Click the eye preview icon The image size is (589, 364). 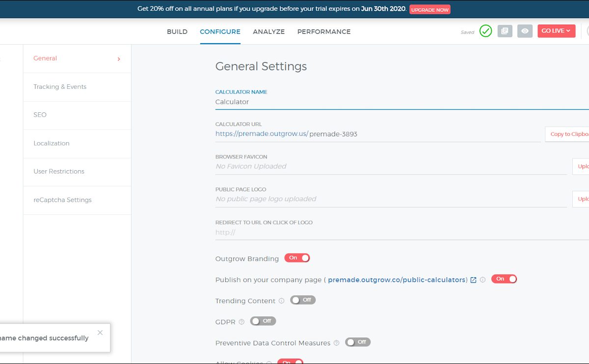click(525, 31)
